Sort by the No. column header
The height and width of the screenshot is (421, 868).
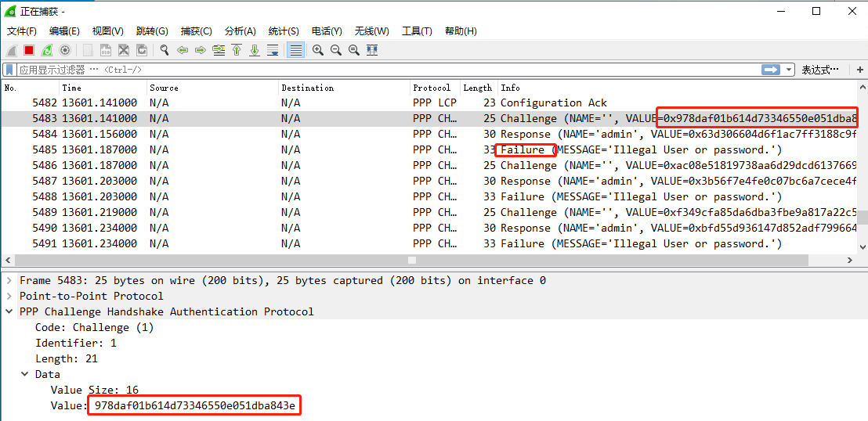31,88
